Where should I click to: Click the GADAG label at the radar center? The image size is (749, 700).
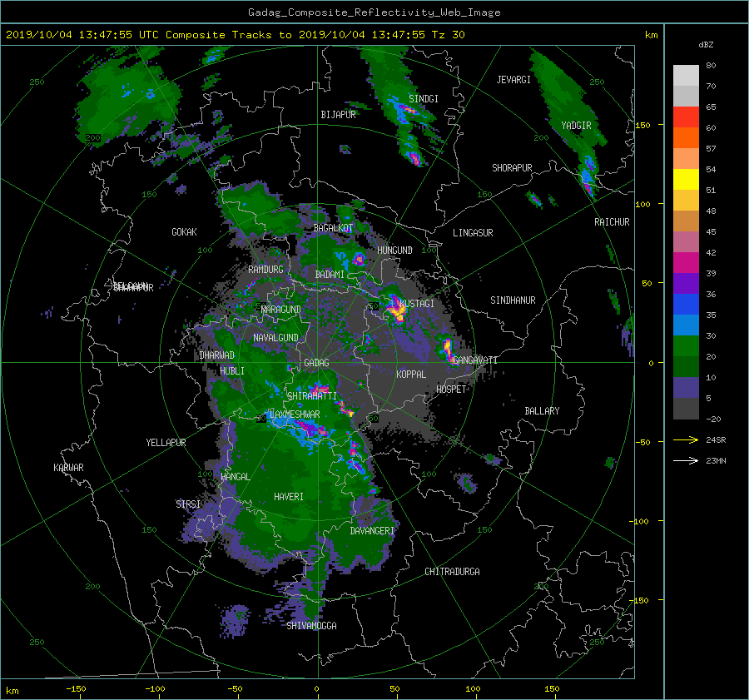[316, 363]
